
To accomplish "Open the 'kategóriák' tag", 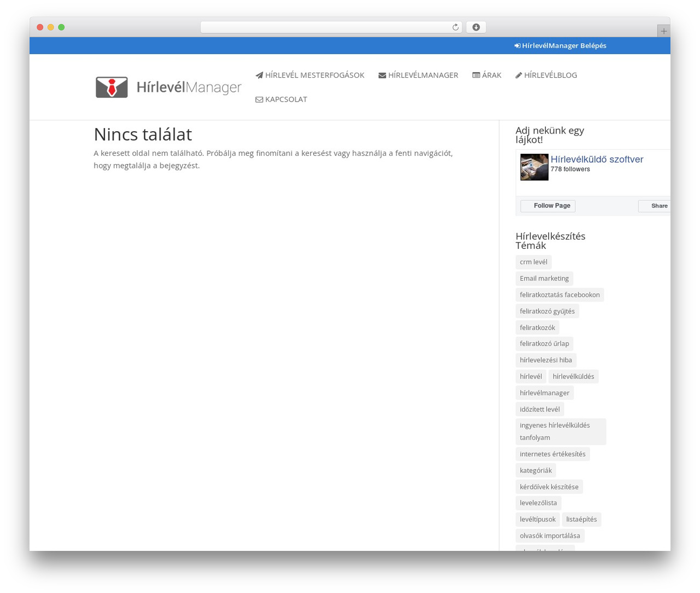I will (536, 470).
